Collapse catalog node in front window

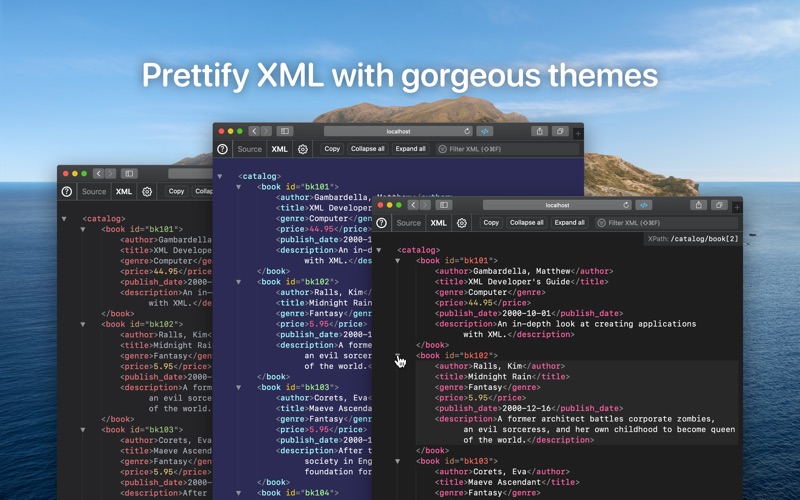[x=379, y=250]
